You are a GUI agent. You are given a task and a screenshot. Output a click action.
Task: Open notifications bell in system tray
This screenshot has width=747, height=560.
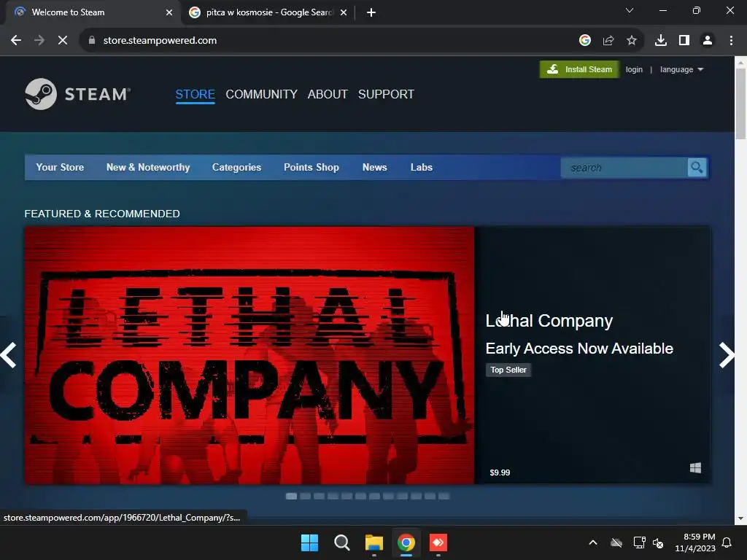pos(727,542)
